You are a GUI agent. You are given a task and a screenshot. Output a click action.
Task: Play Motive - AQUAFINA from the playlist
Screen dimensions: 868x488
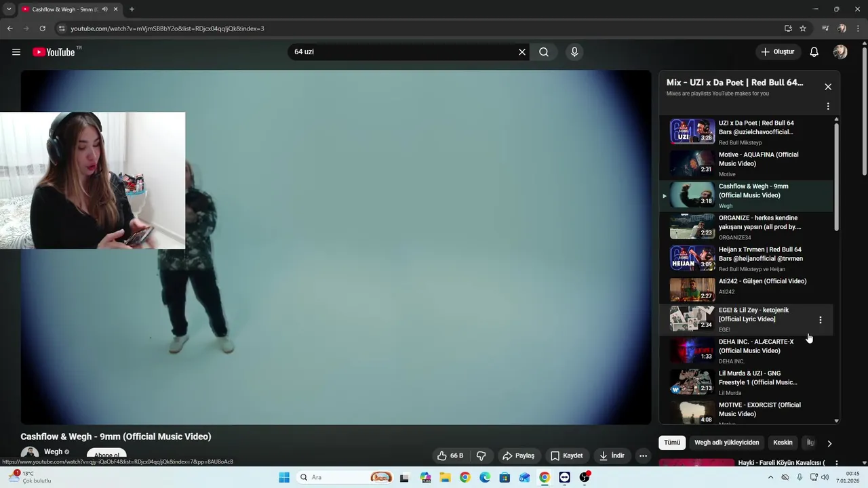pyautogui.click(x=746, y=164)
